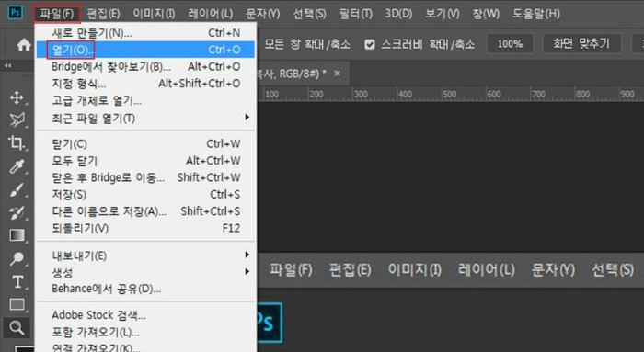The width and height of the screenshot is (644, 352).
Task: Choose 닫은 후 Bridge로 이동... entry
Action: 145,177
